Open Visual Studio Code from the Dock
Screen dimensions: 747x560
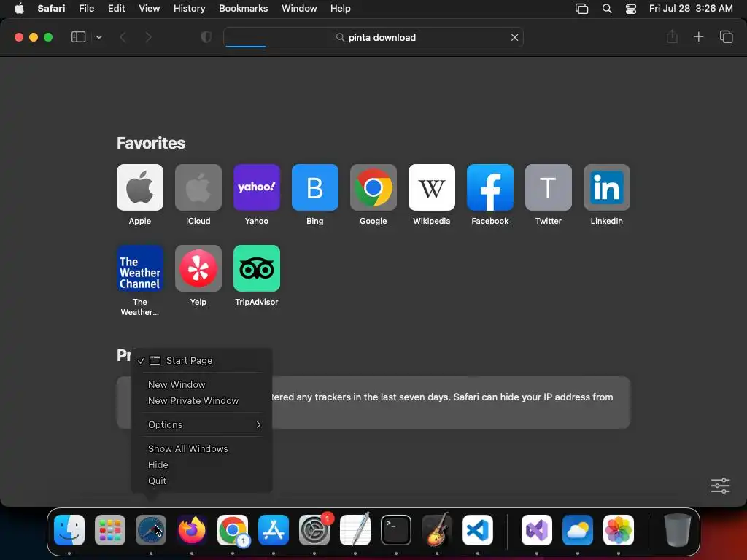coord(477,530)
